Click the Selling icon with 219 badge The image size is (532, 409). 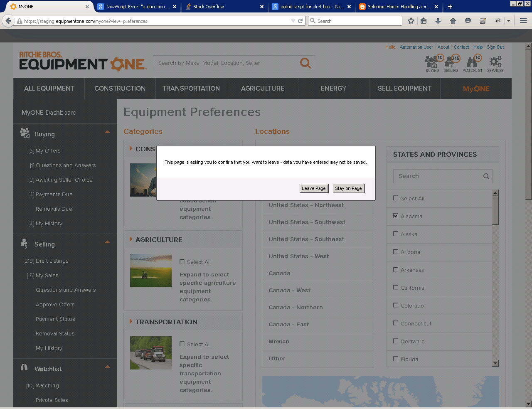pyautogui.click(x=451, y=64)
